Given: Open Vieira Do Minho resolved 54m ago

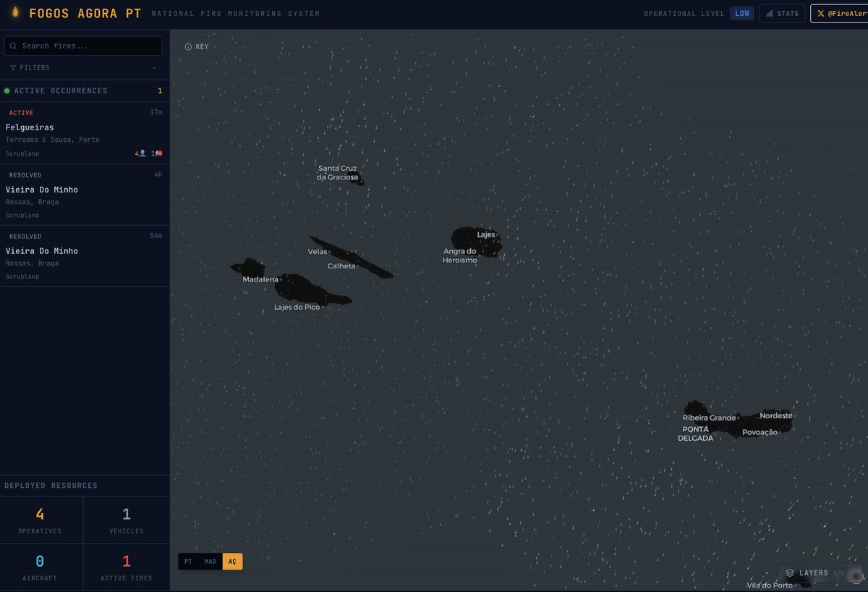Looking at the screenshot, I should tap(85, 256).
